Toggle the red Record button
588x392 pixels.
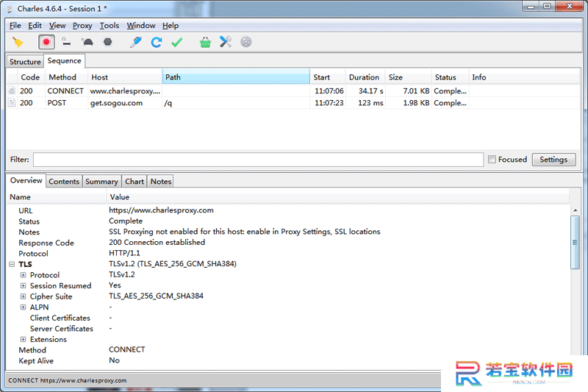tap(46, 42)
